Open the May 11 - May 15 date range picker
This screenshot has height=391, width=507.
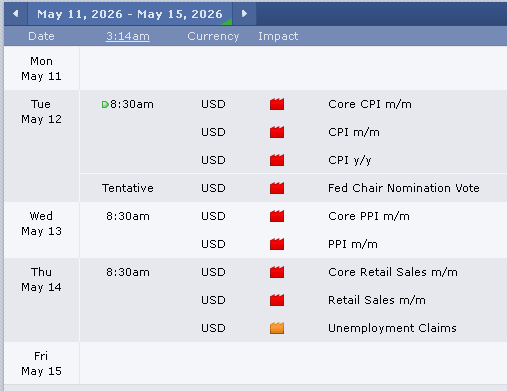[x=130, y=14]
